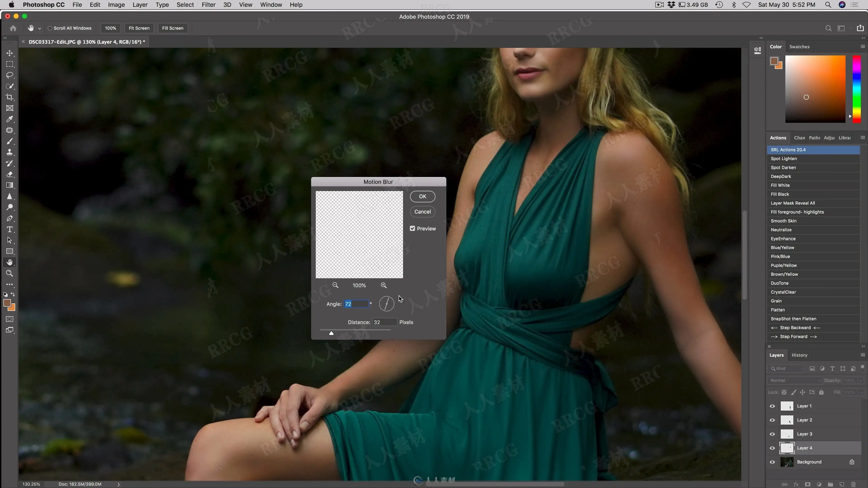
Task: Select the Clone Stamp tool
Action: 10,152
